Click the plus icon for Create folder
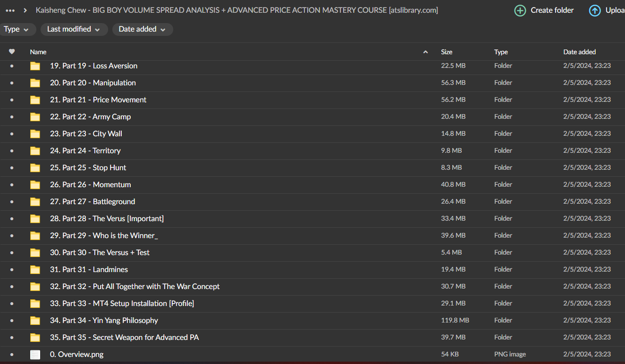This screenshot has width=625, height=364. coord(520,10)
